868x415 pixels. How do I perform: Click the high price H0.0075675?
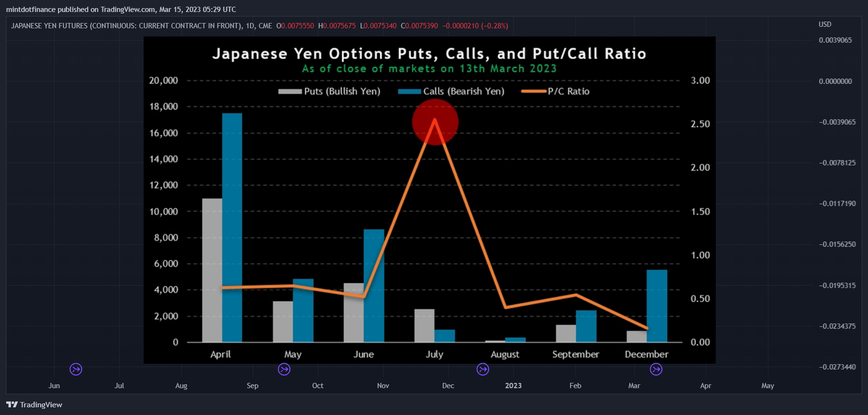tap(337, 26)
